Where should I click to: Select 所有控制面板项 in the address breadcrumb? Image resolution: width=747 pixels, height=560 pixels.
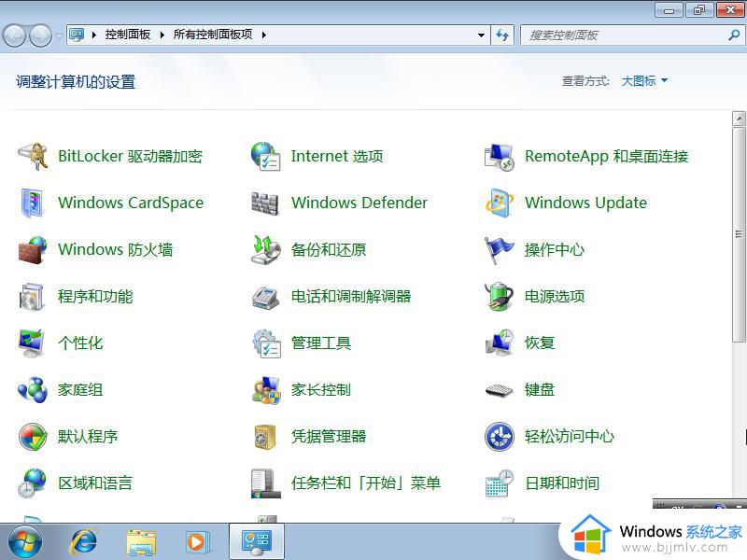[x=213, y=35]
